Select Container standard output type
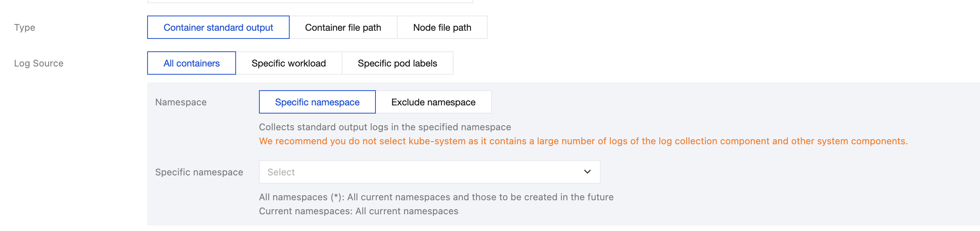This screenshot has height=231, width=980. [x=218, y=28]
